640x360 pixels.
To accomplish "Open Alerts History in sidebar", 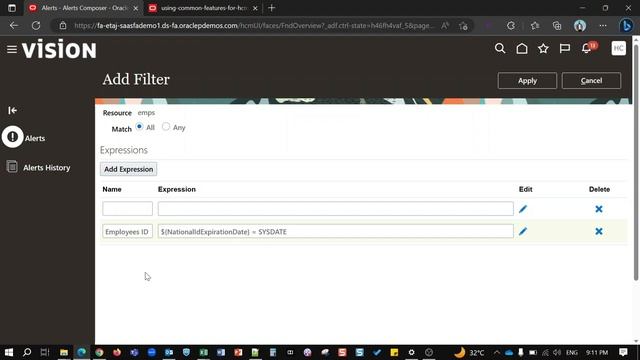I will pyautogui.click(x=47, y=168).
